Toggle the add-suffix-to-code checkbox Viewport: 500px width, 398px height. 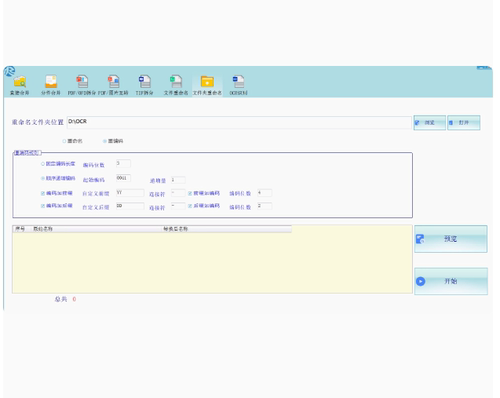click(57, 206)
